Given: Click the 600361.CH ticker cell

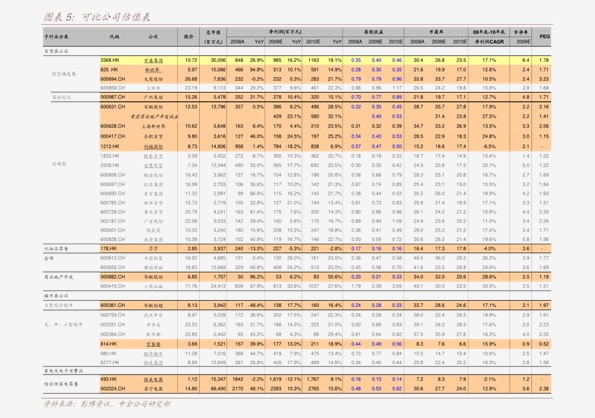Looking at the screenshot, I should click(113, 305).
